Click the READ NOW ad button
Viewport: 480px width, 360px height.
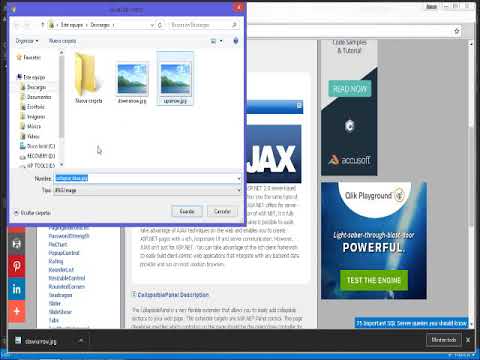(350, 89)
